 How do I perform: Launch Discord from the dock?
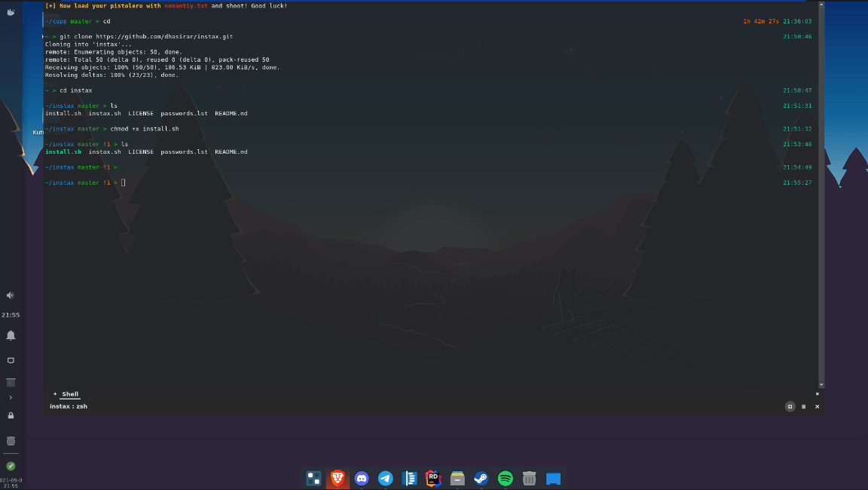click(x=362, y=479)
